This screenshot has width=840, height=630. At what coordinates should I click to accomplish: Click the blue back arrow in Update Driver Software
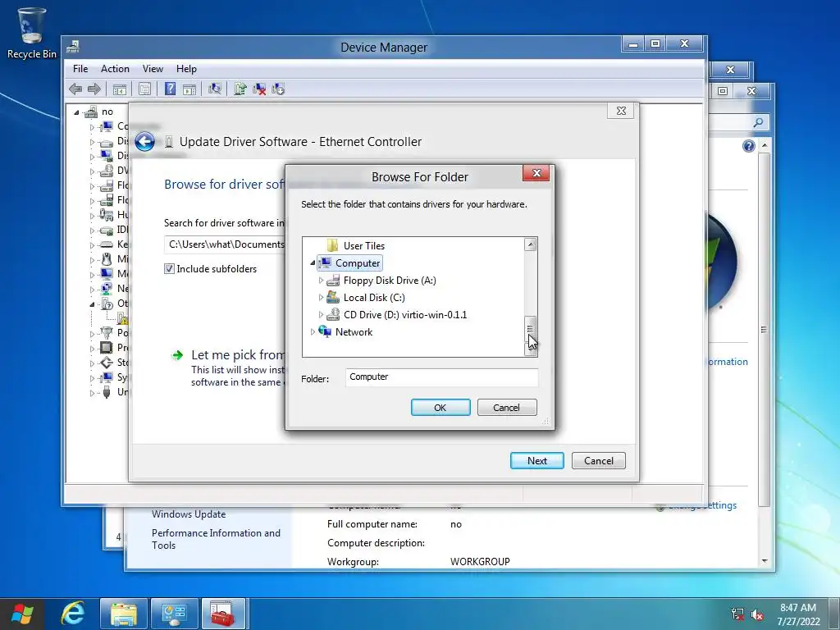(x=144, y=142)
